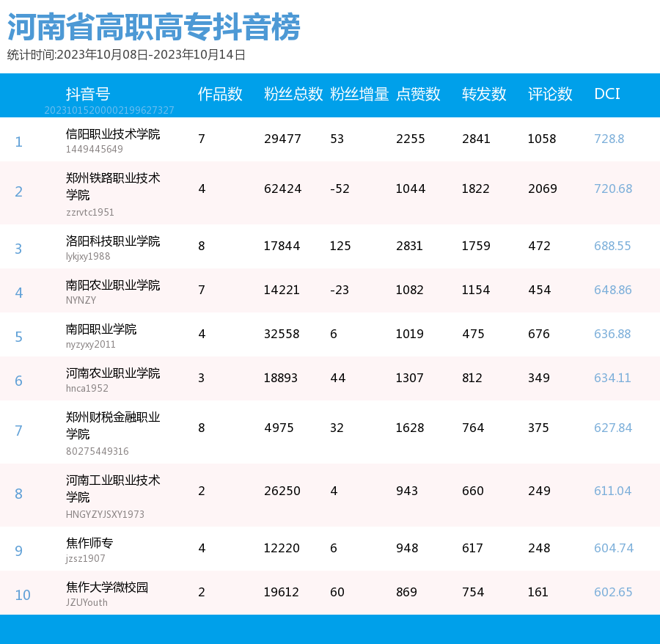Open 洛阳科技职业学院 account name

tap(113, 241)
